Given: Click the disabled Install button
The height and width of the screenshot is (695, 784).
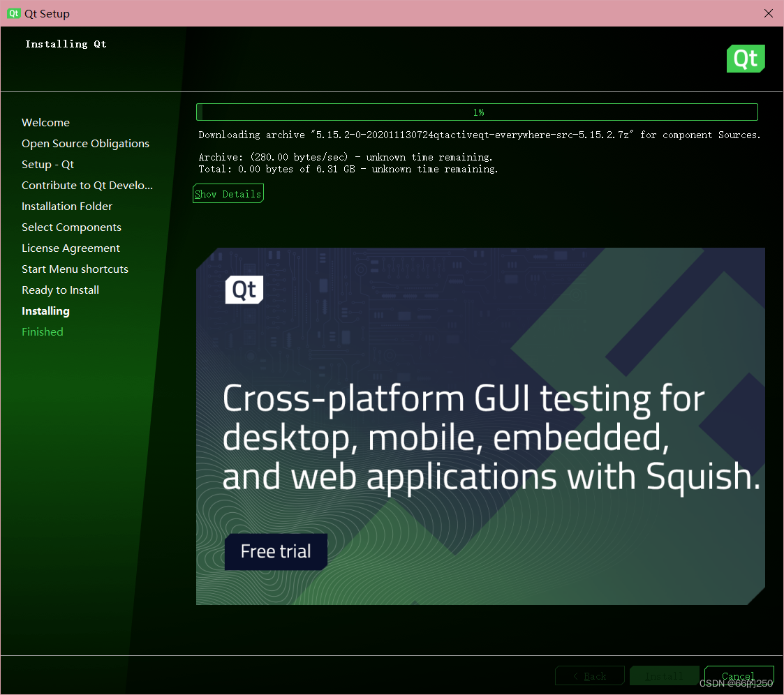Looking at the screenshot, I should tap(665, 675).
